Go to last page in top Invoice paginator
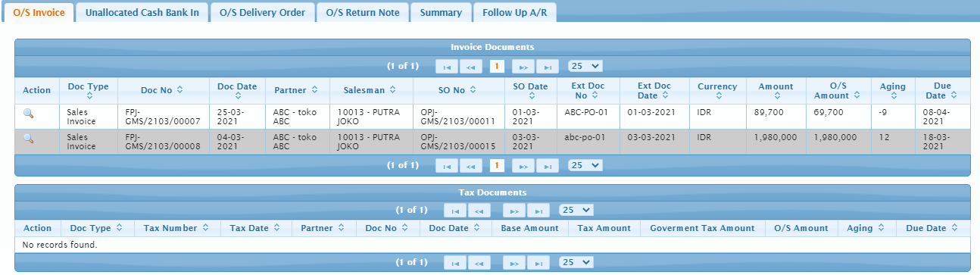Screen dimensions: 980x275 (548, 67)
